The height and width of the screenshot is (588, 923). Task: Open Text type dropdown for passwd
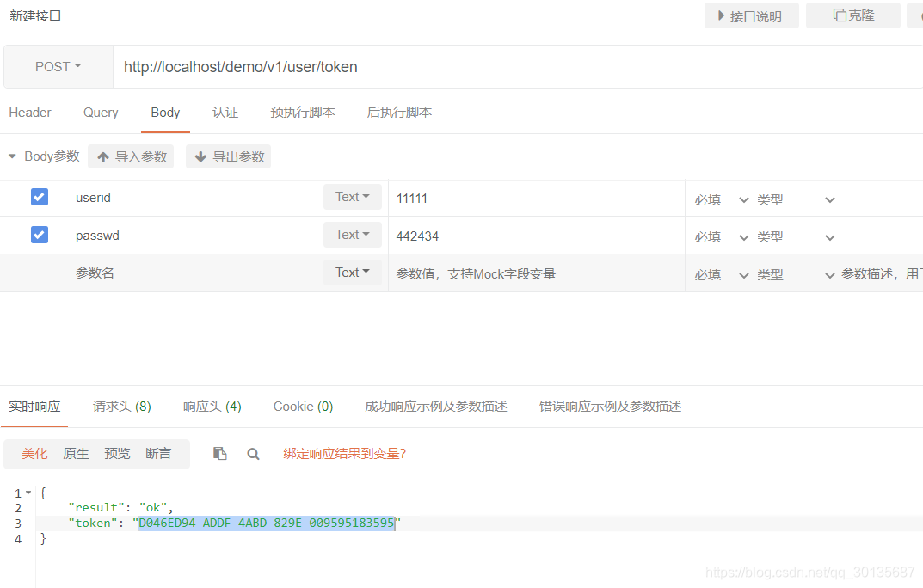click(x=353, y=234)
